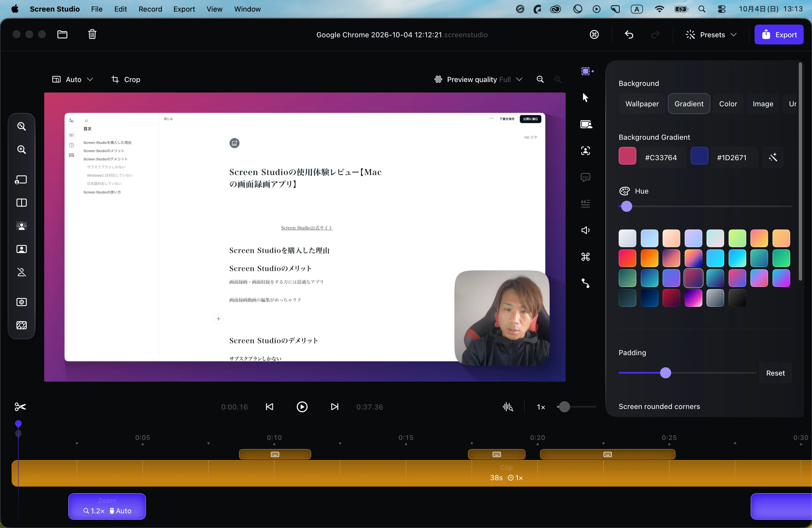Open the audio waveform zoom icon
Image resolution: width=812 pixels, height=528 pixels.
coord(508,406)
